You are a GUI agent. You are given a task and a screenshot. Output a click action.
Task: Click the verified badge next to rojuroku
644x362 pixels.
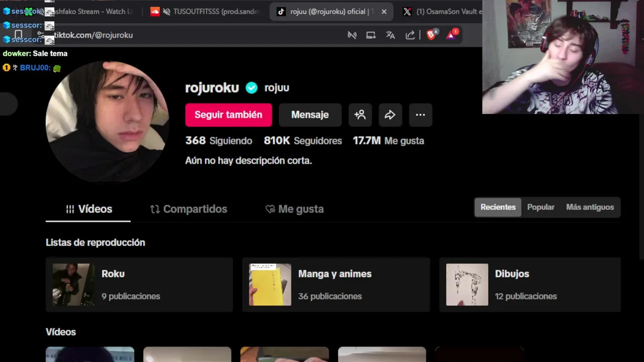pyautogui.click(x=252, y=87)
